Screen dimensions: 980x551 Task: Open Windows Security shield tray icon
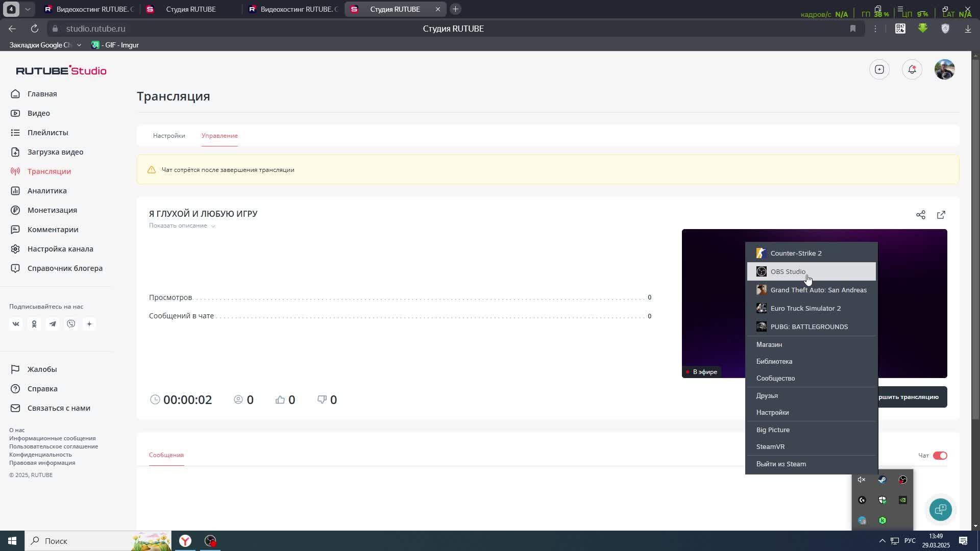(x=882, y=500)
